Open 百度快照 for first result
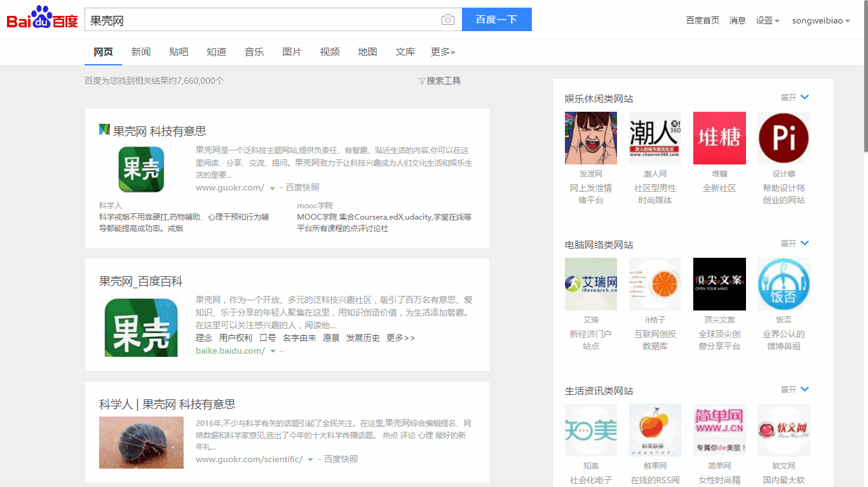868x487 pixels. pos(302,187)
